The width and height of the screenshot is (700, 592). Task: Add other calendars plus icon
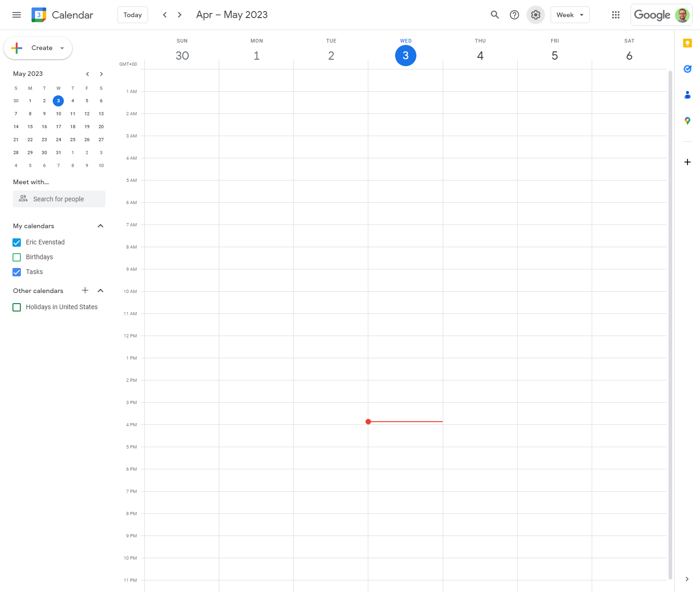point(85,290)
